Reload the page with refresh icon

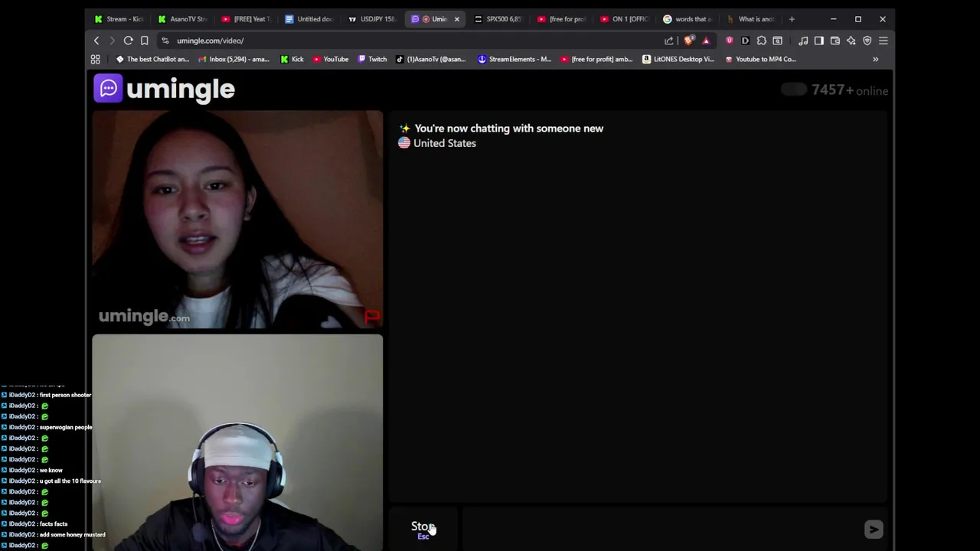[x=129, y=41]
